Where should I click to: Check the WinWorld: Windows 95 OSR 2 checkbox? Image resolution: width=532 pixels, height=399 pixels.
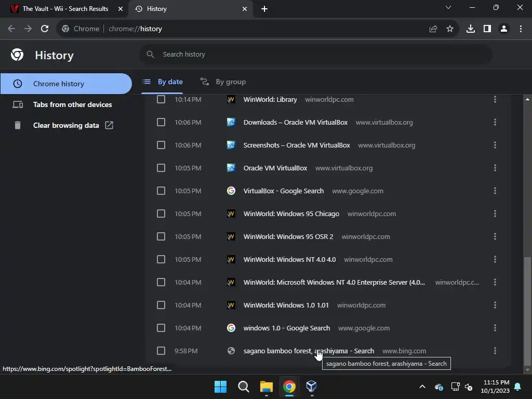[161, 236]
